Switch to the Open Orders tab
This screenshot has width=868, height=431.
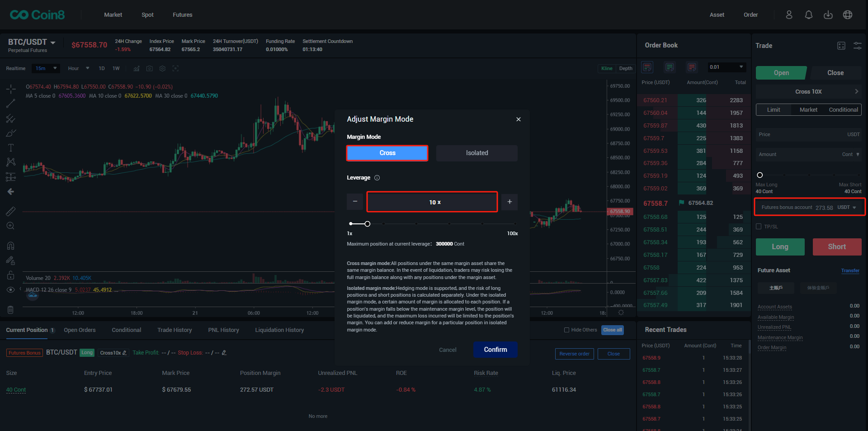[x=80, y=330]
